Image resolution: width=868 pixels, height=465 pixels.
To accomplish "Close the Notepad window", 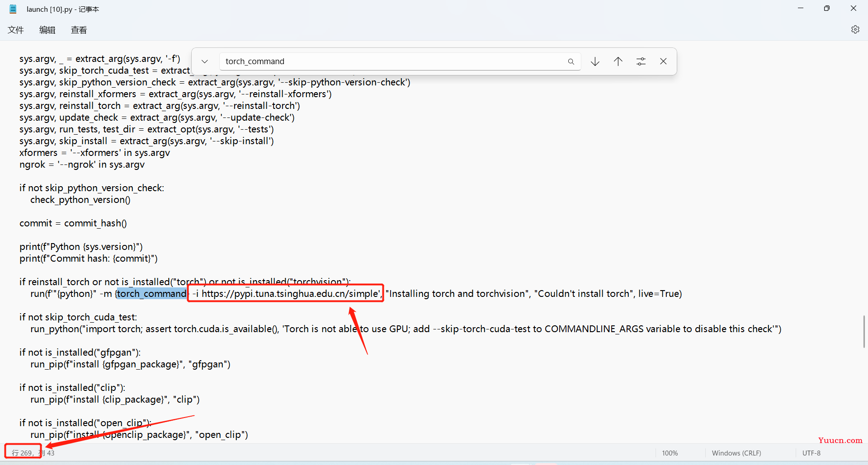I will (854, 8).
